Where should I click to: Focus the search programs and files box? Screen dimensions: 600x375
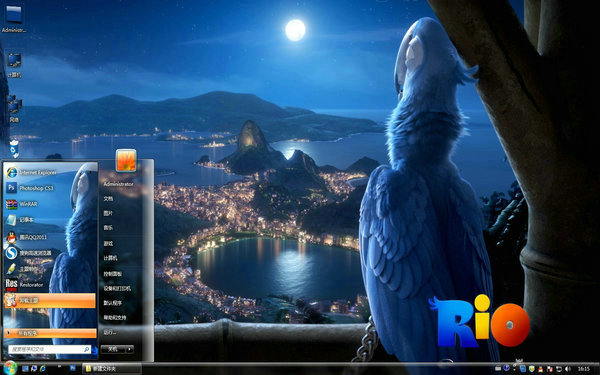tap(49, 349)
